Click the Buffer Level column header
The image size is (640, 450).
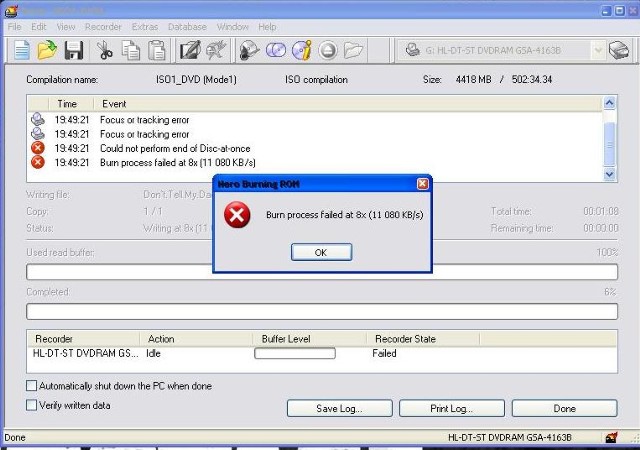[x=310, y=339]
